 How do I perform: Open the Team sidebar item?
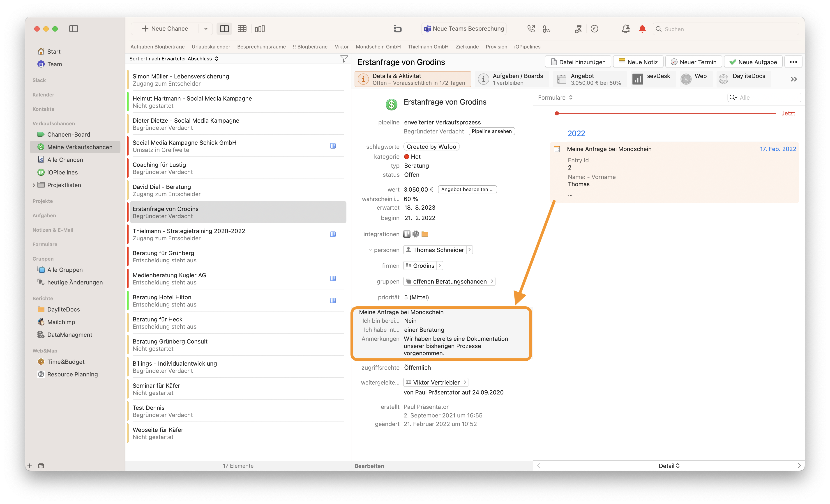coord(54,64)
